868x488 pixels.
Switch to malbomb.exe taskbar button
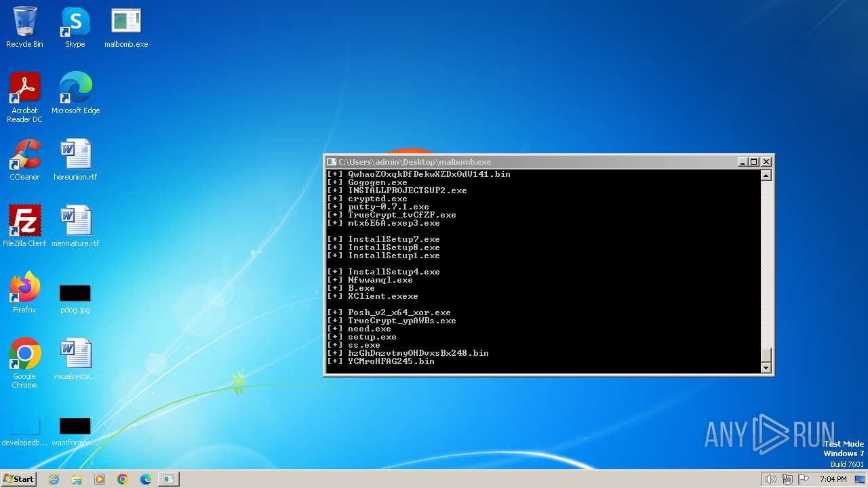click(168, 479)
